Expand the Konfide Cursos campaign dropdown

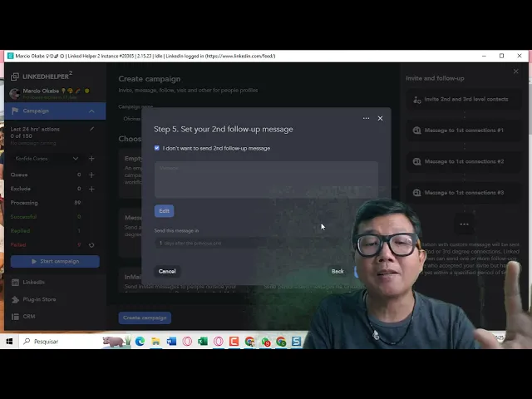76,159
